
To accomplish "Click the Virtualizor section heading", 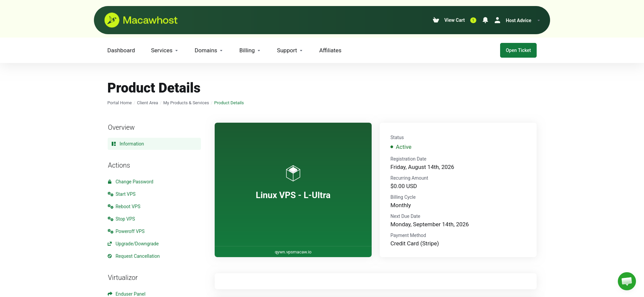I will coord(123,278).
